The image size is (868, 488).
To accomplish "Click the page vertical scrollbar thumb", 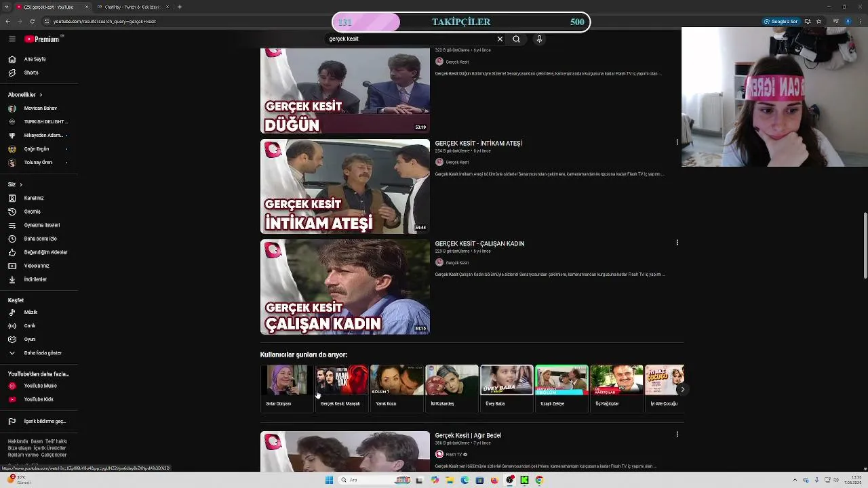I will click(x=865, y=245).
